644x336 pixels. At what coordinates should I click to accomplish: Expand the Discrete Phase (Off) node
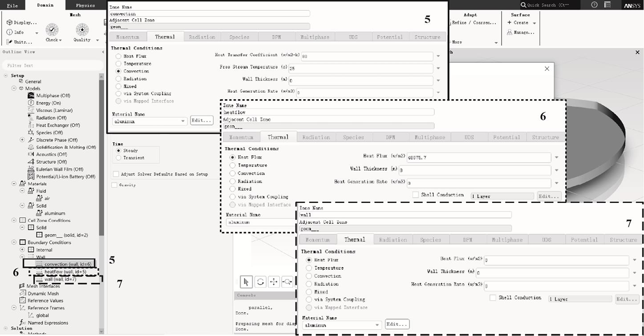[x=22, y=140]
